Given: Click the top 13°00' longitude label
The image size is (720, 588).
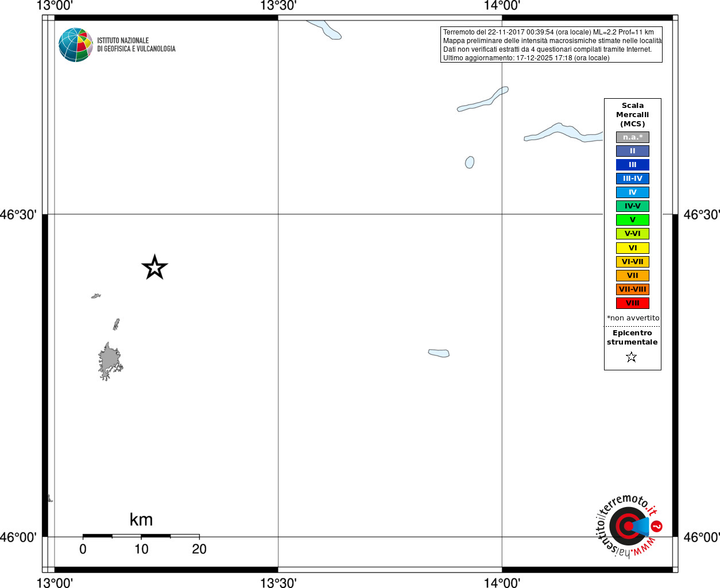Looking at the screenshot, I should [55, 6].
